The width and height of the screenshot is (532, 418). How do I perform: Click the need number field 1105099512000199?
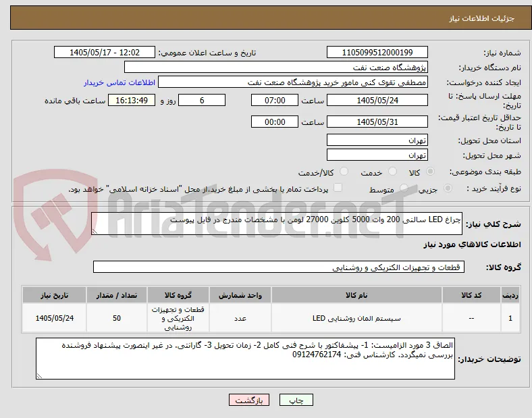tap(377, 53)
